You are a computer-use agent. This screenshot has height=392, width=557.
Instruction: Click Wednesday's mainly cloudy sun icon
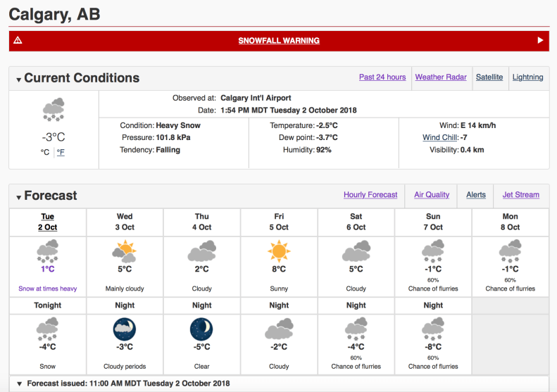point(125,251)
